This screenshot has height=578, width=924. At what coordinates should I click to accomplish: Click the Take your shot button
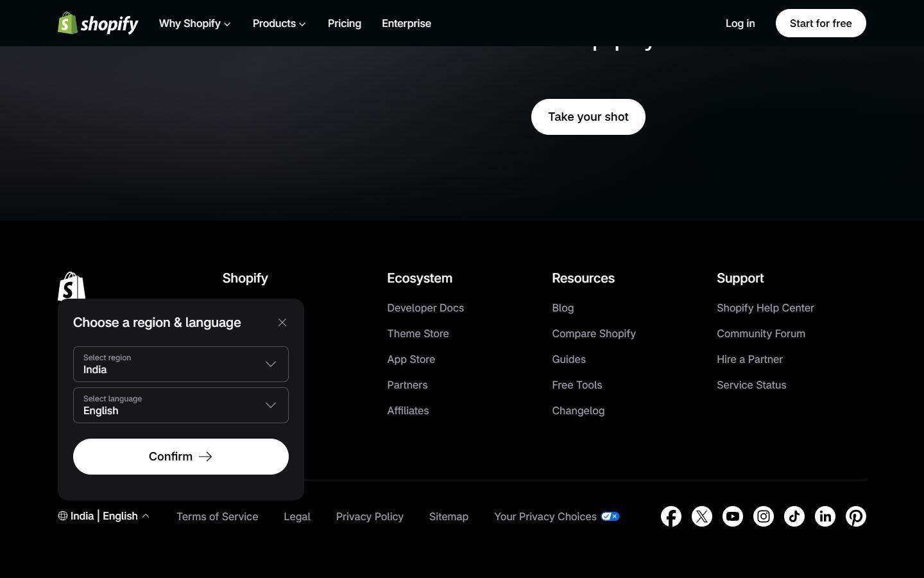click(x=588, y=117)
